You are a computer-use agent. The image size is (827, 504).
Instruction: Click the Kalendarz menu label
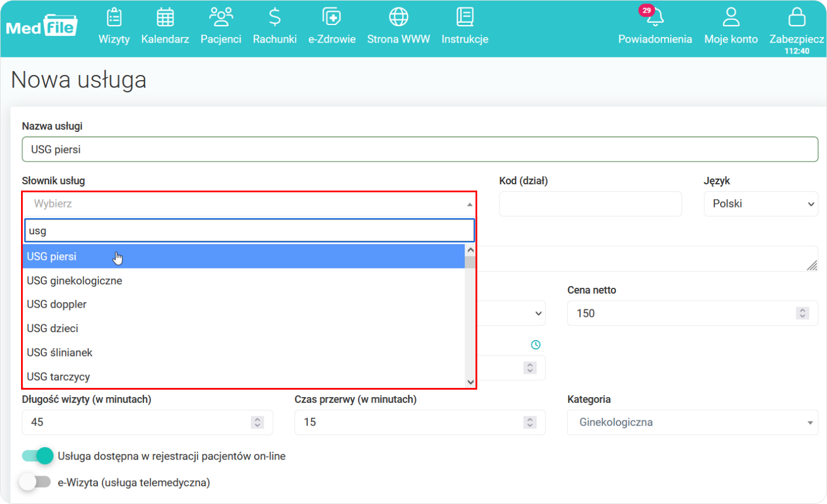click(x=165, y=39)
